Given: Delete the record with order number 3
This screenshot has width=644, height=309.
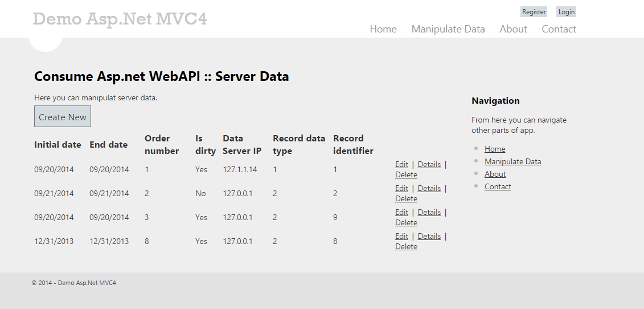Looking at the screenshot, I should [406, 222].
